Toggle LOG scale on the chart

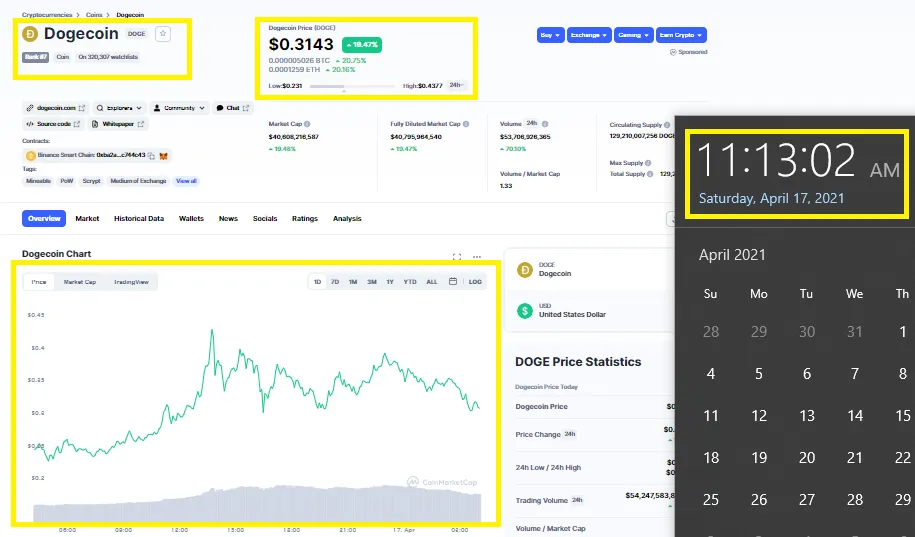pos(475,282)
